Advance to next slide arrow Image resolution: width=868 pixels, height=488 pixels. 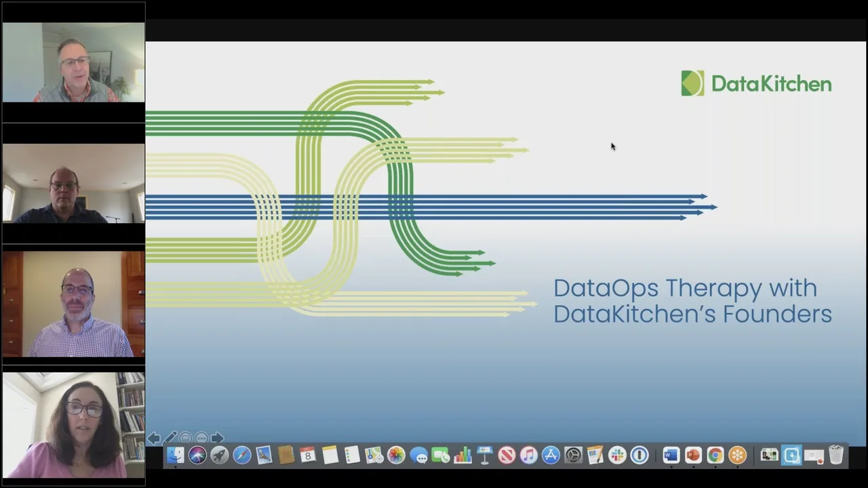click(x=217, y=438)
